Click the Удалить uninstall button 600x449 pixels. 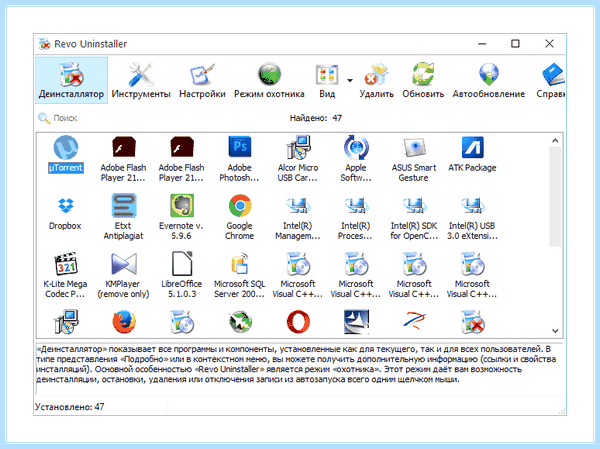pos(376,80)
